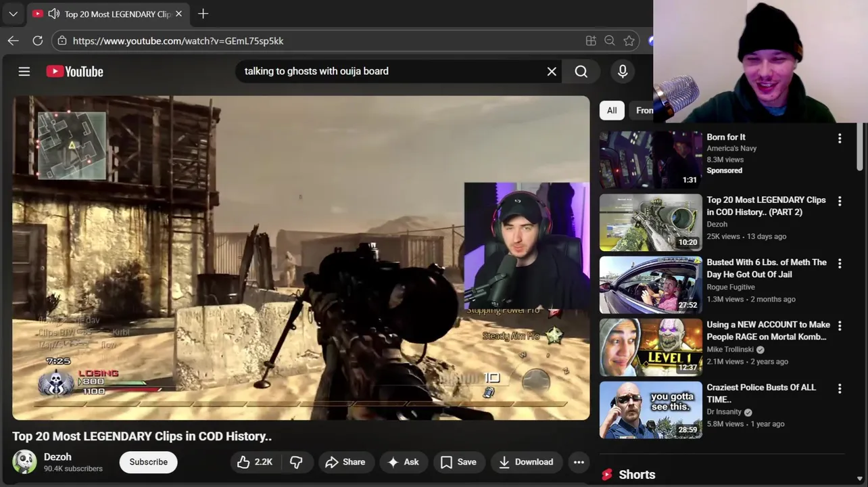Screen dimensions: 868x487
Task: Go to YouTube home via logo
Action: [x=74, y=71]
